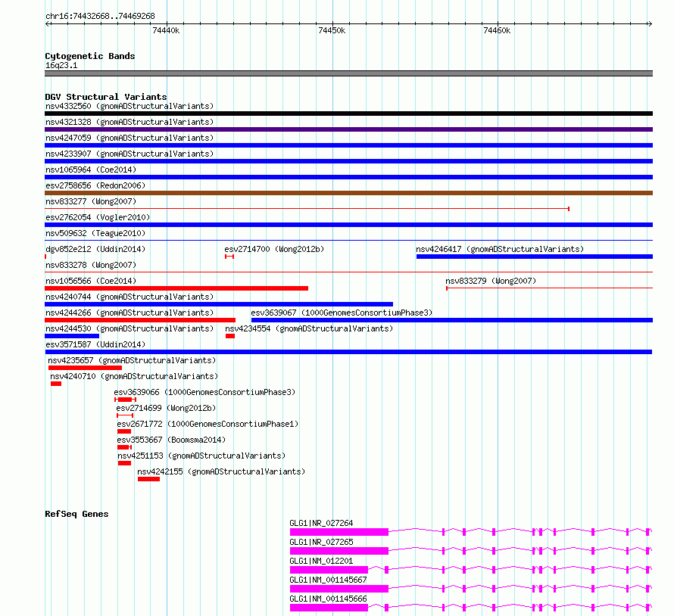Click nsv509632 (Teague2010) label
Viewport: 674px width, 616px height.
click(x=95, y=233)
